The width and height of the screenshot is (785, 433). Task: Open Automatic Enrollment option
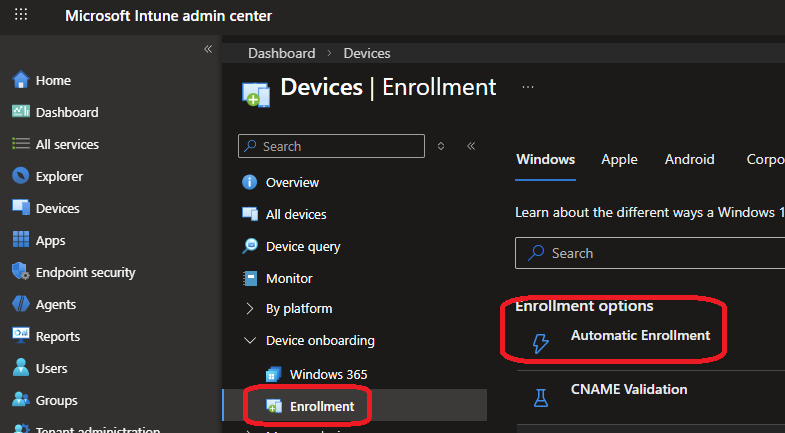point(640,336)
